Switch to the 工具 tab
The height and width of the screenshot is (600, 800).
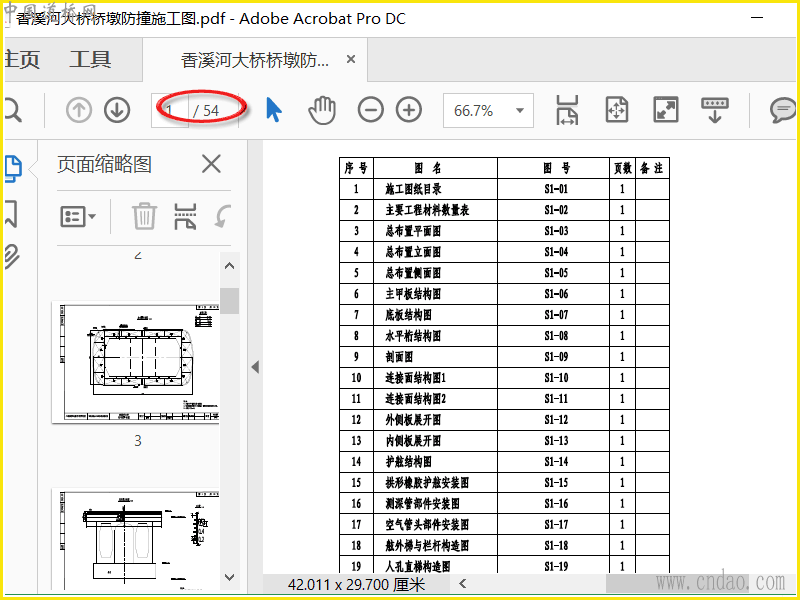pyautogui.click(x=90, y=59)
